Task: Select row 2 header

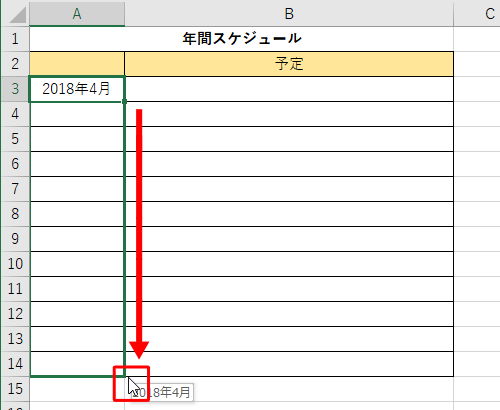Action: coord(15,64)
